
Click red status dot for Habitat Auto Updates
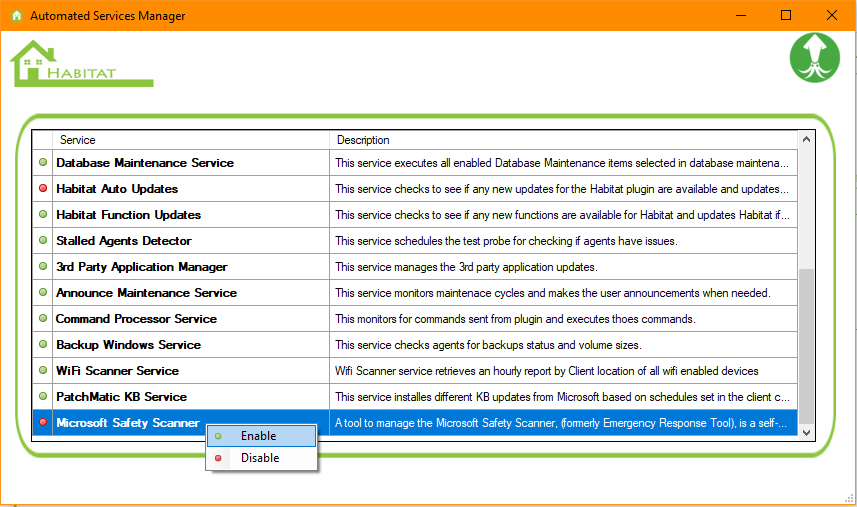tap(43, 188)
